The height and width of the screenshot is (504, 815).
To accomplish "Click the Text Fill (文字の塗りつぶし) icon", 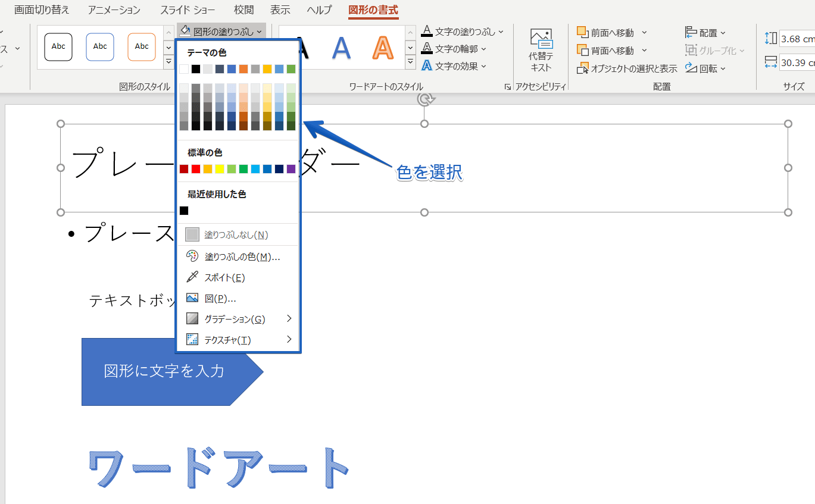I will pos(426,31).
